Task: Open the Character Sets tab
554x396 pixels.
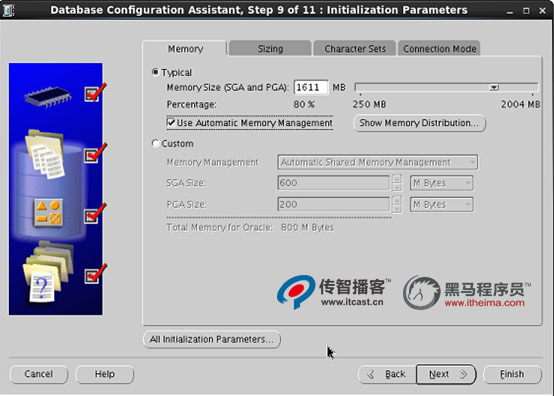Action: point(355,48)
